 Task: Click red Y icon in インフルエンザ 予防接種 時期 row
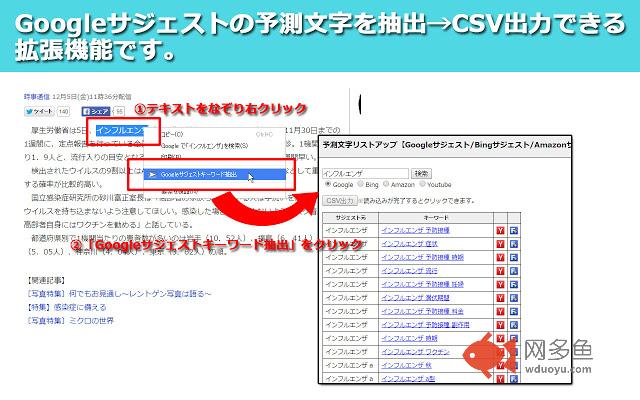[x=500, y=258]
